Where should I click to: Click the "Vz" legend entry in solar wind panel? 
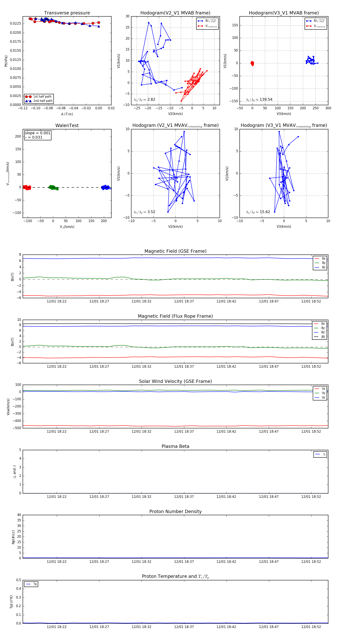(320, 398)
